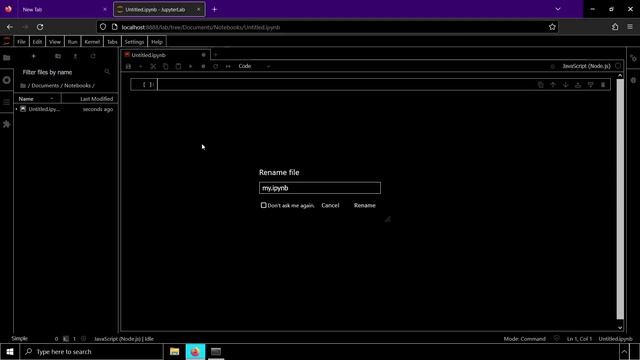Run the selected cell
The width and height of the screenshot is (640, 360).
[x=191, y=66]
